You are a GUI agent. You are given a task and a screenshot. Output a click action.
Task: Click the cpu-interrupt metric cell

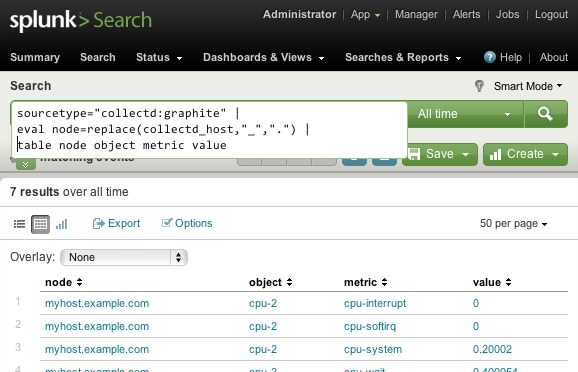pyautogui.click(x=375, y=303)
